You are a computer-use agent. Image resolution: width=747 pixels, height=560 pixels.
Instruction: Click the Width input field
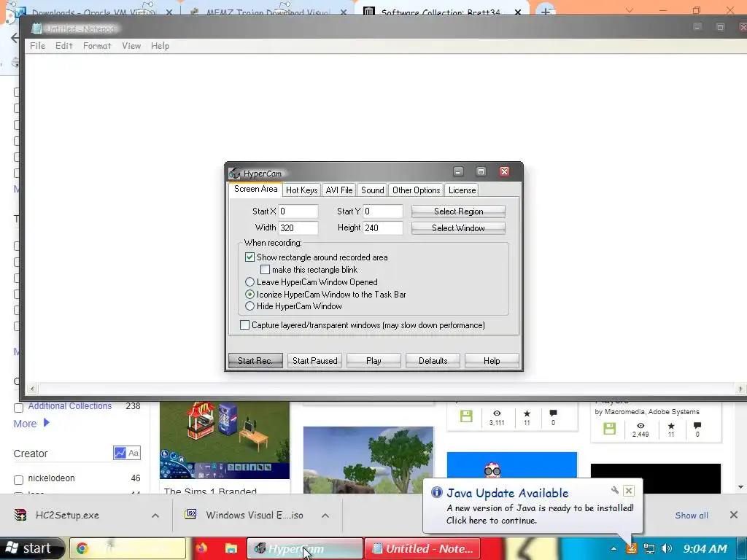pos(298,227)
